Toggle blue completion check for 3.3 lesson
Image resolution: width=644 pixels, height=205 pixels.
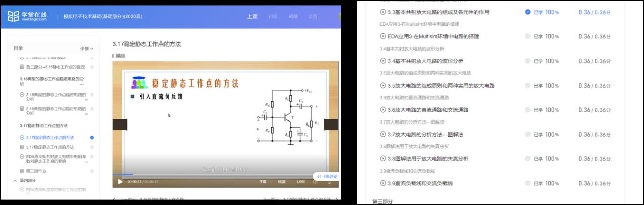[528, 12]
